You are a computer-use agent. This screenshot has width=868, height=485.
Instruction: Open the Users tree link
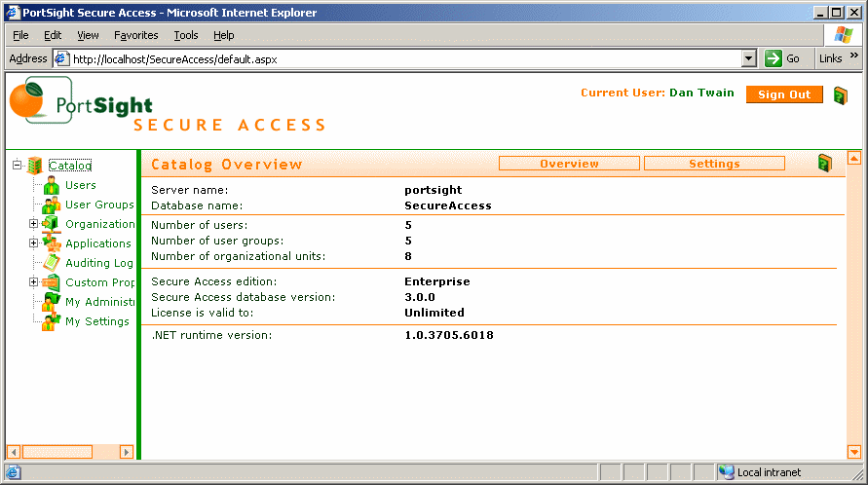coord(81,185)
